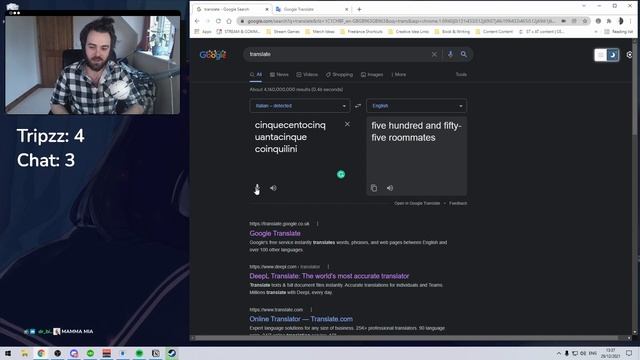Image resolution: width=640 pixels, height=360 pixels.
Task: Open options menu beside the deepl.com URL
Action: [328, 267]
